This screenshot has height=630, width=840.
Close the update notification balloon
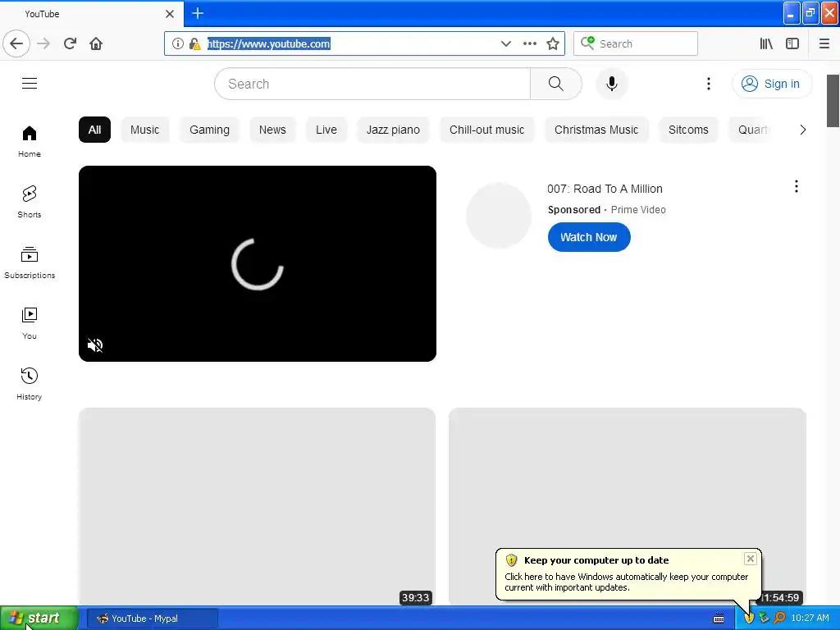coord(750,559)
